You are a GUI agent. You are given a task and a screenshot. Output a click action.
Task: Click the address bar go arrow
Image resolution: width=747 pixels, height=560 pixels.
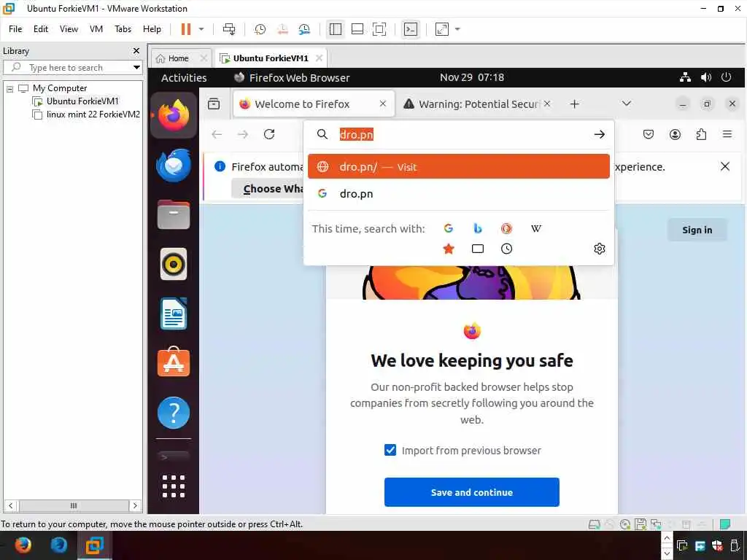[600, 135]
